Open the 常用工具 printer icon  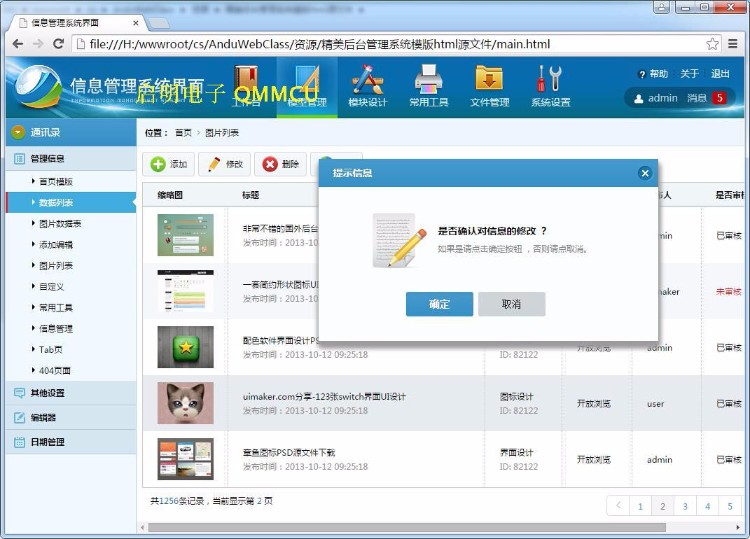pos(429,86)
